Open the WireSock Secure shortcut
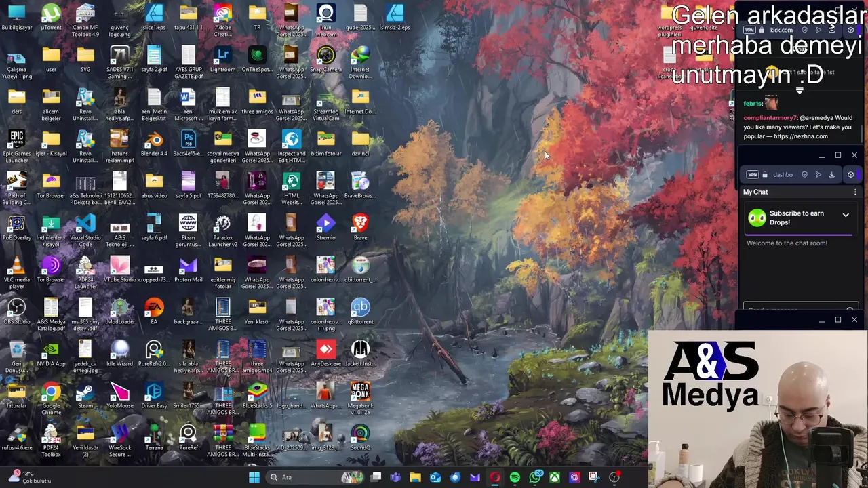The width and height of the screenshot is (868, 488). coord(119,441)
